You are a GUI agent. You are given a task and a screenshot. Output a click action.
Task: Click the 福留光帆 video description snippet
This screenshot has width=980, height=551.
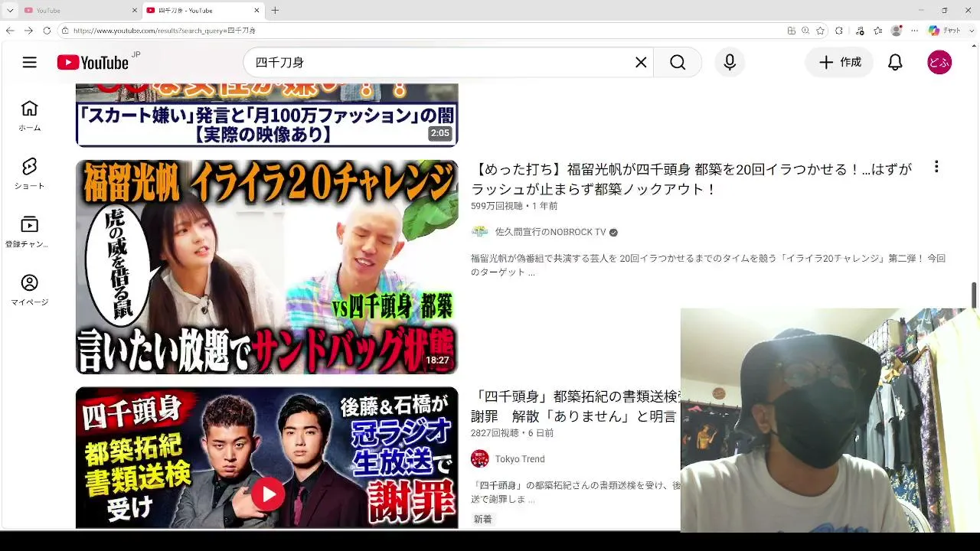click(708, 265)
